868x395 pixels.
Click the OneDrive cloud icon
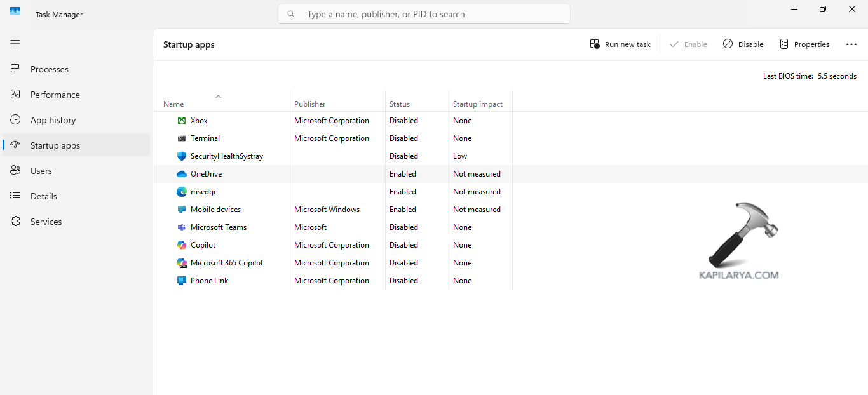(x=181, y=173)
